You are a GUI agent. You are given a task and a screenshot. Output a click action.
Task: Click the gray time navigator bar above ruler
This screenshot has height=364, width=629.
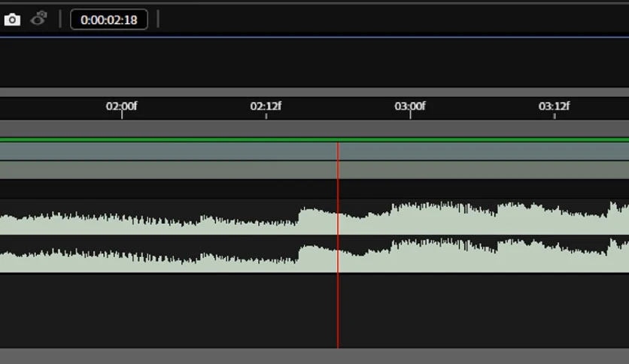tap(314, 93)
